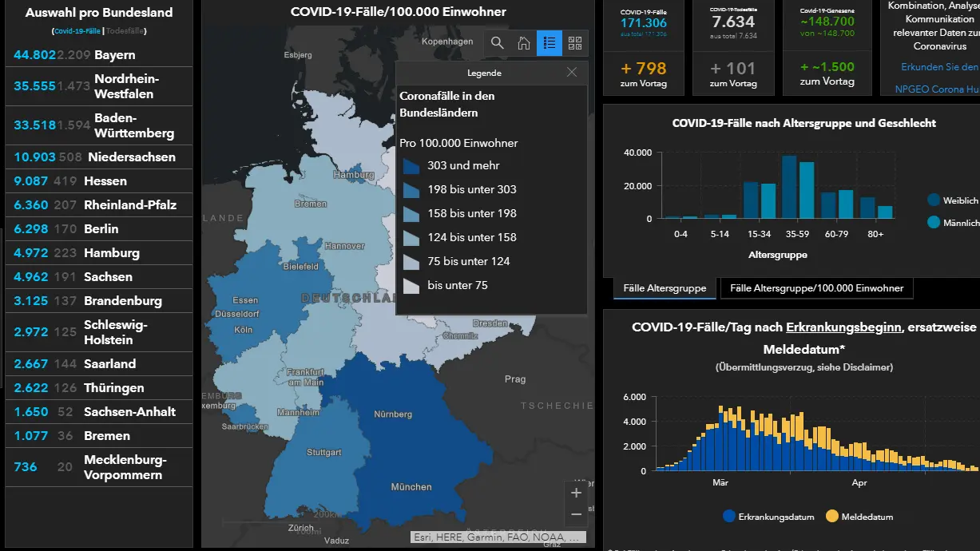The image size is (980, 551).
Task: Switch to Fälle Altersgruppe tab
Action: click(x=665, y=288)
